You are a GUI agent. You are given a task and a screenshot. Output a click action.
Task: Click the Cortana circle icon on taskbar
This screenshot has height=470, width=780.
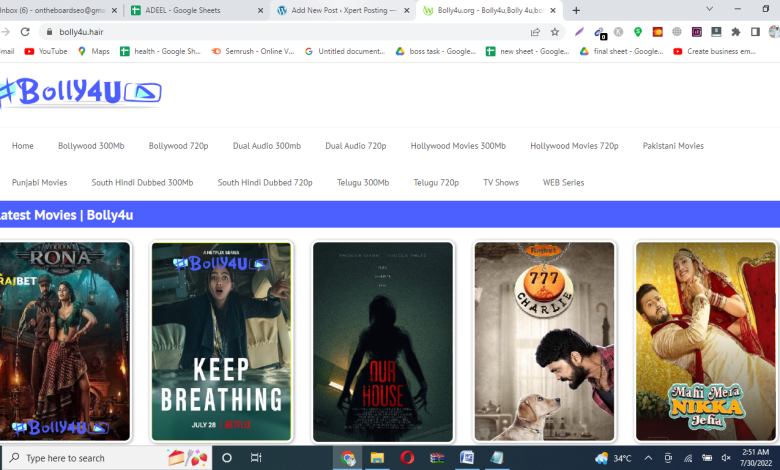tap(227, 458)
